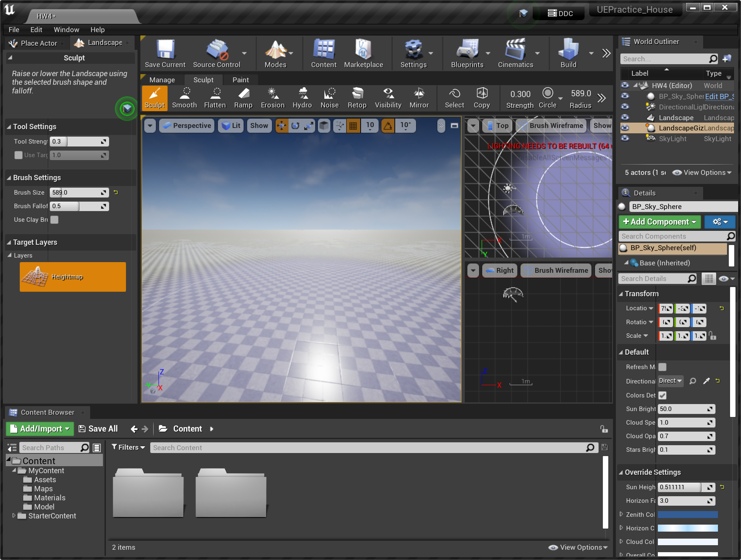The height and width of the screenshot is (560, 741).
Task: Select the Materials folder in tree
Action: [x=50, y=498]
